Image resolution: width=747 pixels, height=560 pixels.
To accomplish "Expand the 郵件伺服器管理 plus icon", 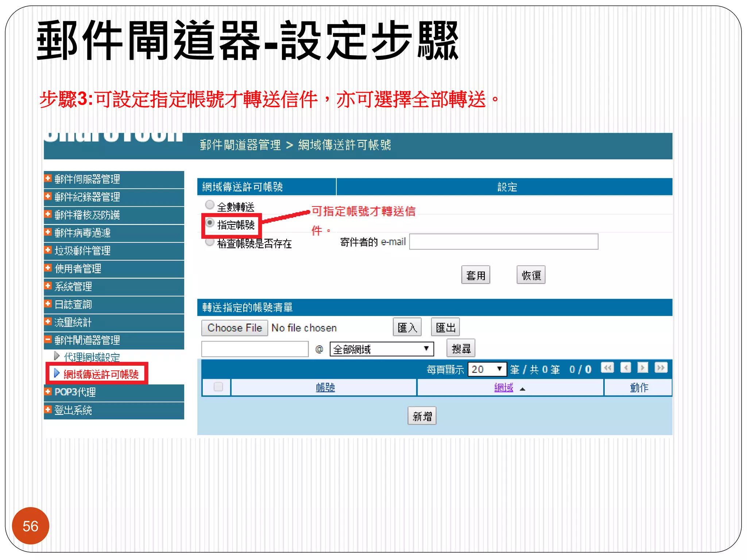I will coord(48,178).
